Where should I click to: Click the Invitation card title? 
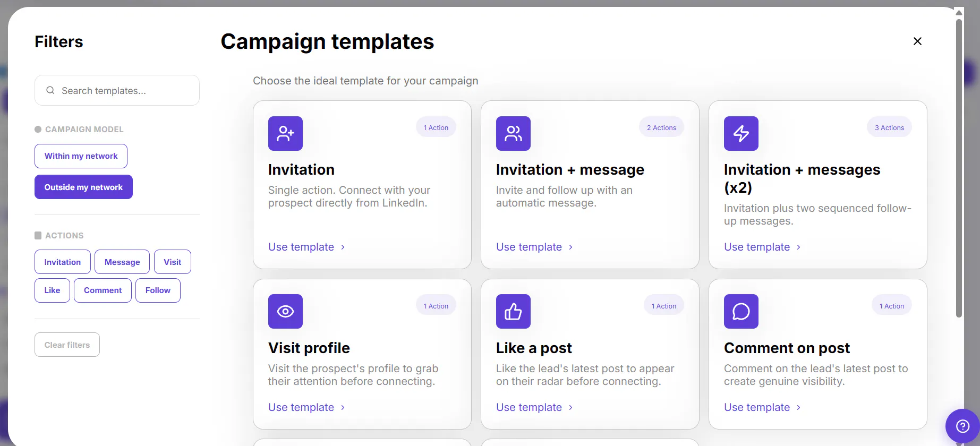(301, 169)
